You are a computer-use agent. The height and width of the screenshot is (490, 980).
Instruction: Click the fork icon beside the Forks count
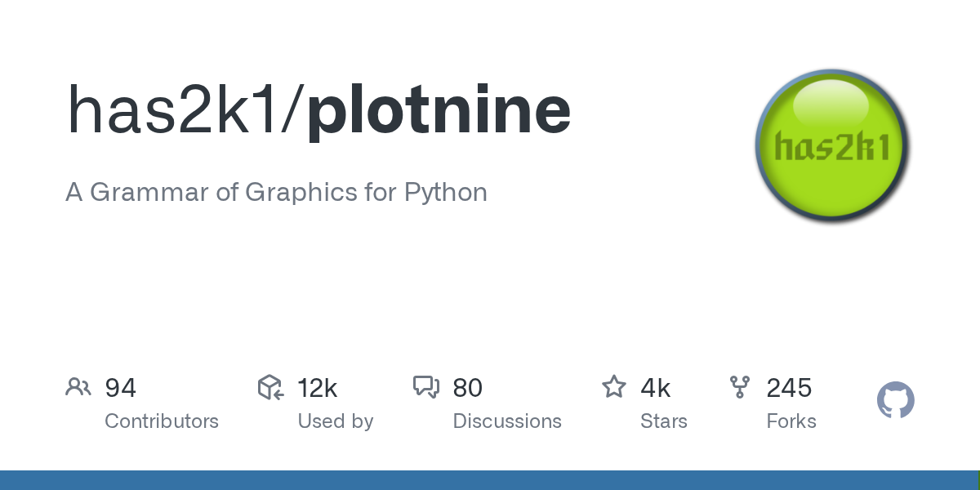tap(740, 387)
